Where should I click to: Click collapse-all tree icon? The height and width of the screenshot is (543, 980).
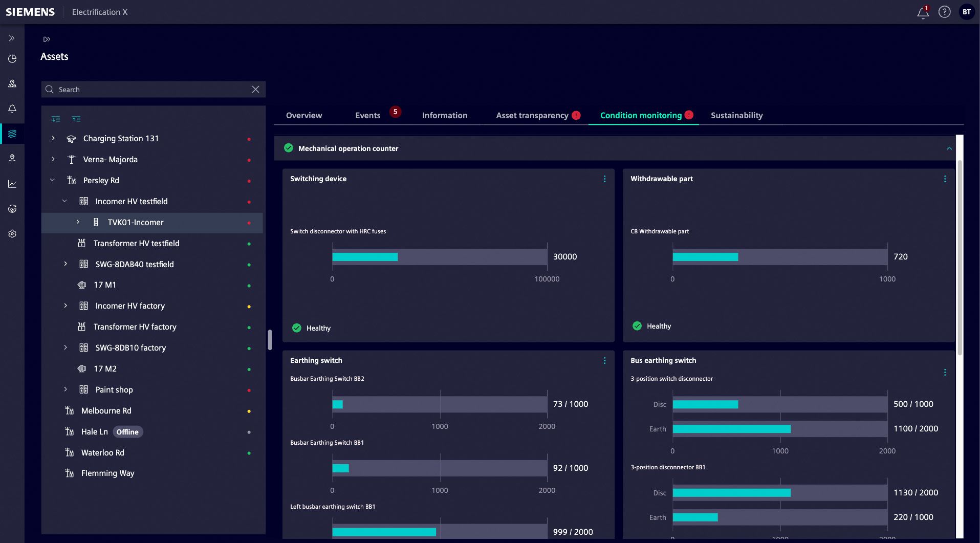[x=76, y=119]
